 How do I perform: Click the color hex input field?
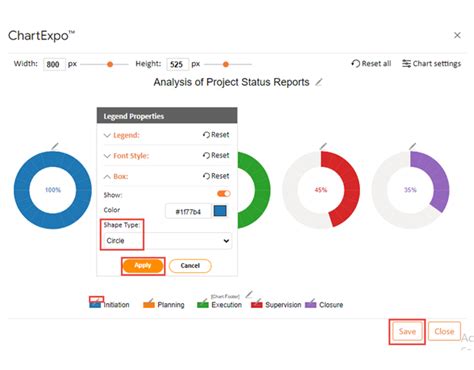pyautogui.click(x=188, y=211)
